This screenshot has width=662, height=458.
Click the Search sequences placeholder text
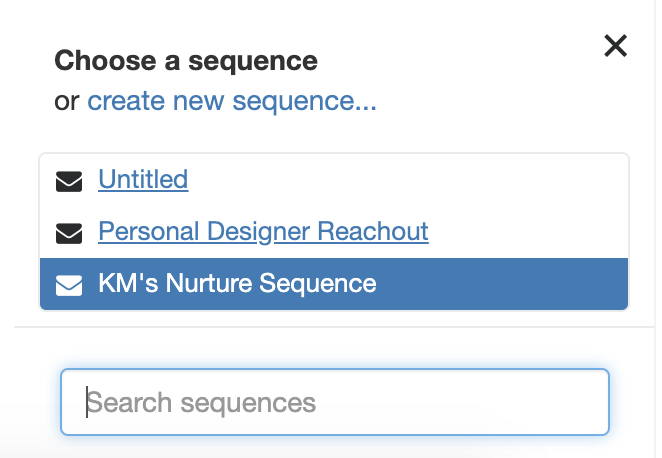tap(201, 403)
